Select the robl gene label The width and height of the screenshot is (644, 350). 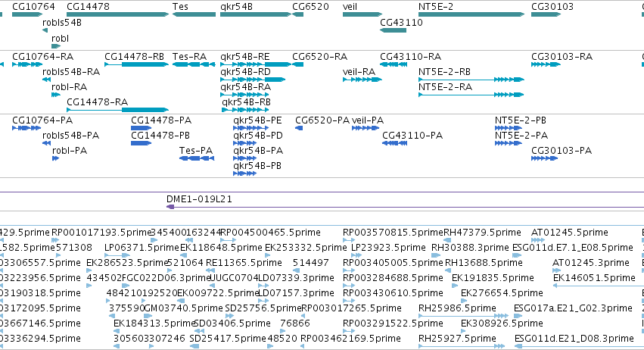(x=60, y=38)
